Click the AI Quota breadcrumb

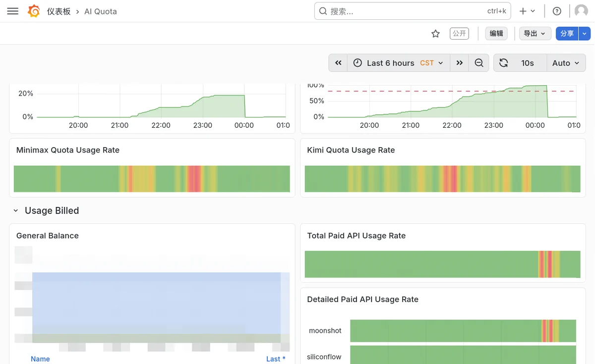(x=101, y=11)
